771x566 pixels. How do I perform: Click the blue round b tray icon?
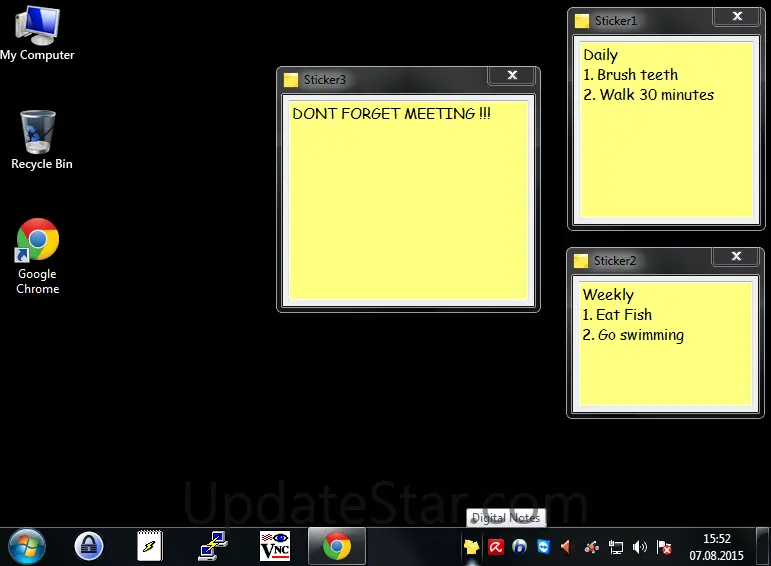(519, 547)
